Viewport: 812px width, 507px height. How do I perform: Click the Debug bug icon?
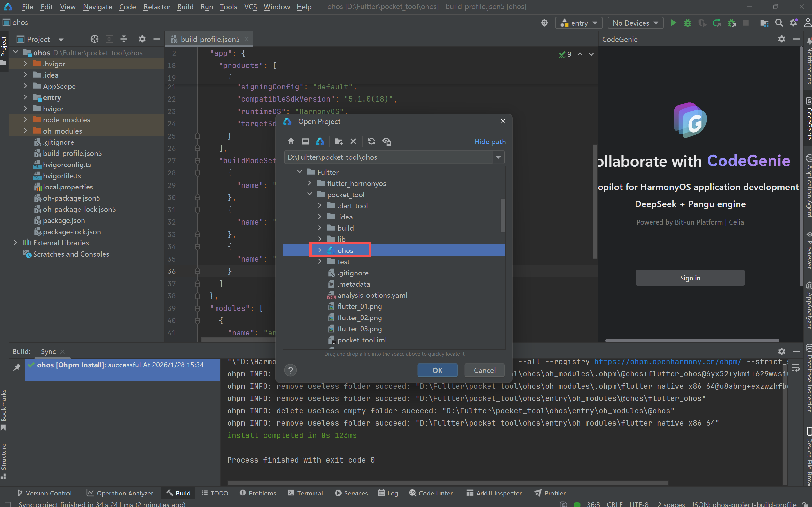tap(688, 23)
